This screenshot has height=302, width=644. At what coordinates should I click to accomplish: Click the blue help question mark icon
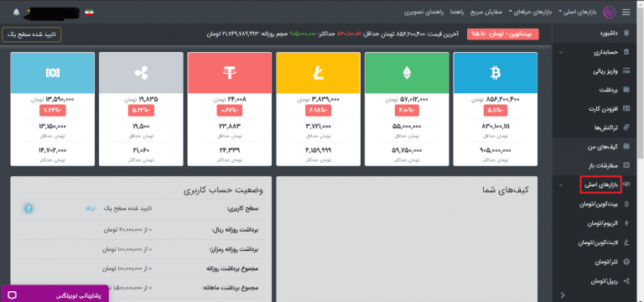pos(28,208)
